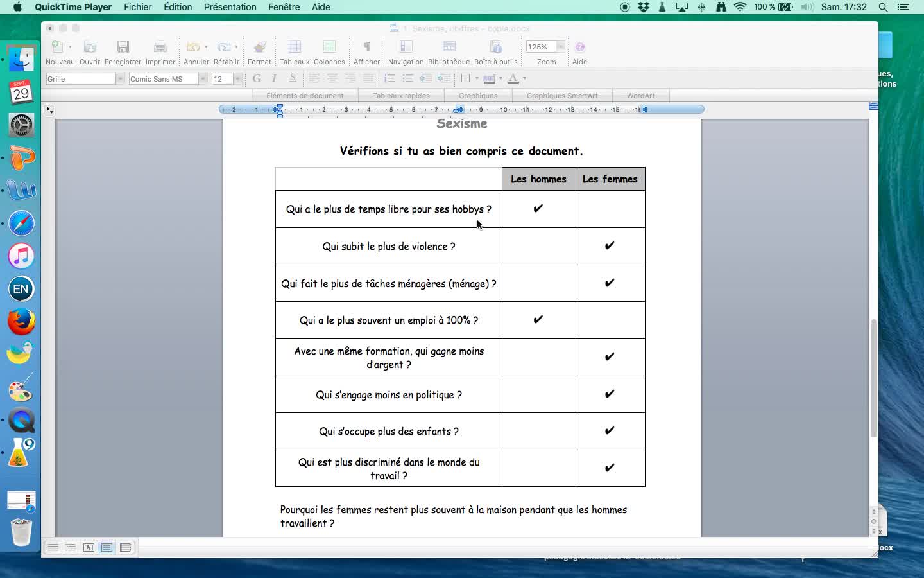Click the Enregistrer save icon
This screenshot has height=578, width=924.
[123, 48]
